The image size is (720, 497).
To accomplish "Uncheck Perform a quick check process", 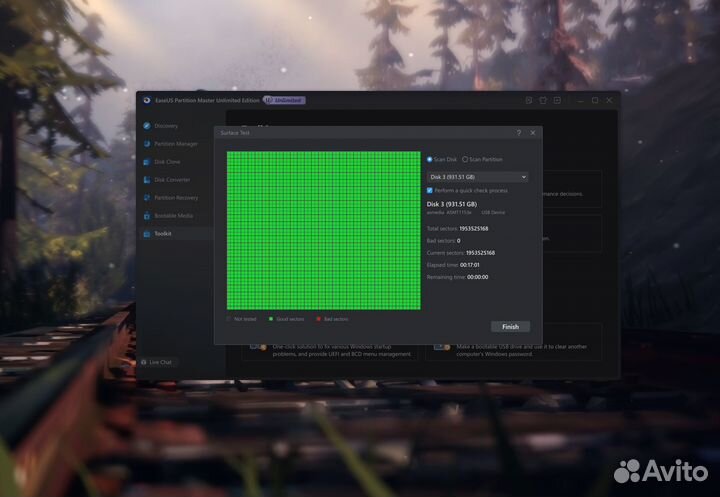I will [430, 190].
